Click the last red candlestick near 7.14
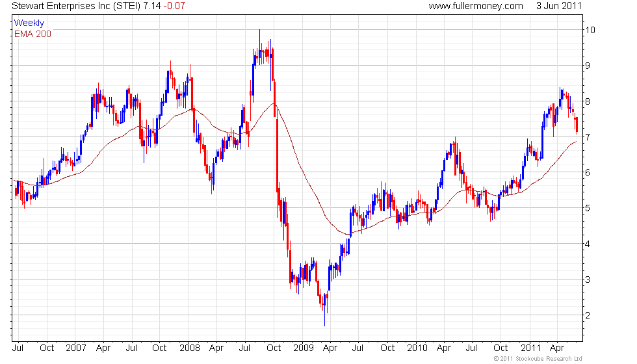Viewport: 637px width, 364px height. 577,125
